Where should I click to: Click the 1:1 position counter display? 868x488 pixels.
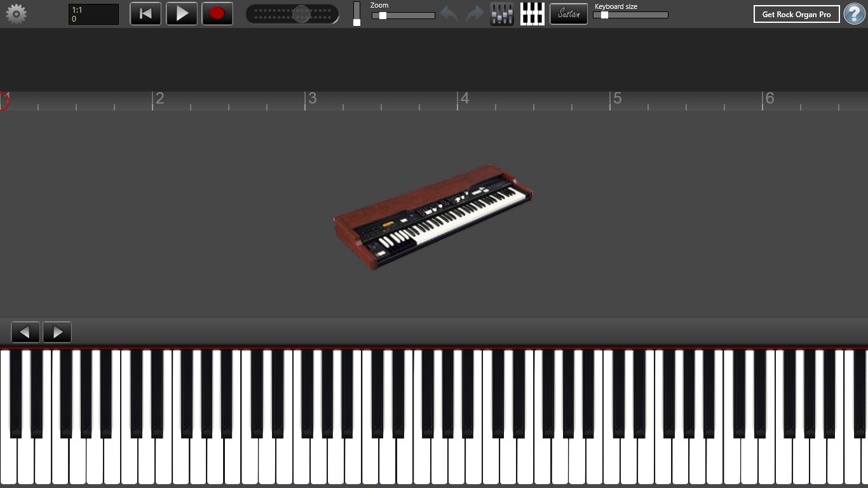(x=93, y=14)
